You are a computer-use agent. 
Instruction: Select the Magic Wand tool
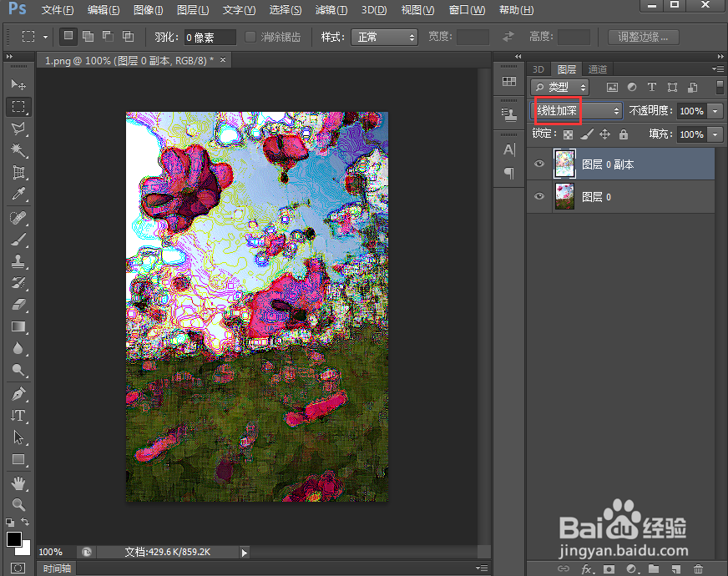[18, 150]
